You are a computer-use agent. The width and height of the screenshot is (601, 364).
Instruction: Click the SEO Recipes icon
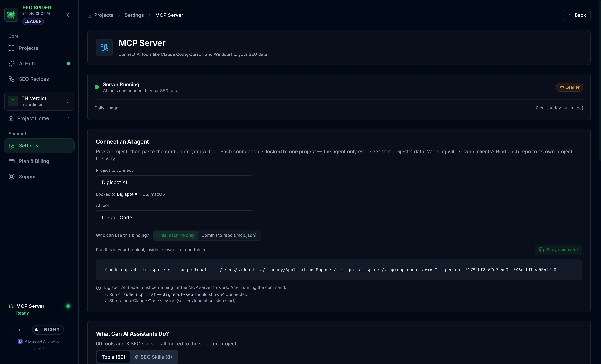11,79
